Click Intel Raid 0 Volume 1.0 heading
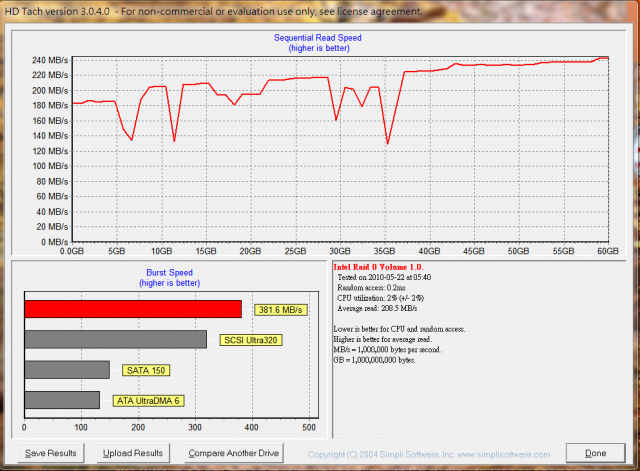This screenshot has width=640, height=471. 378,267
